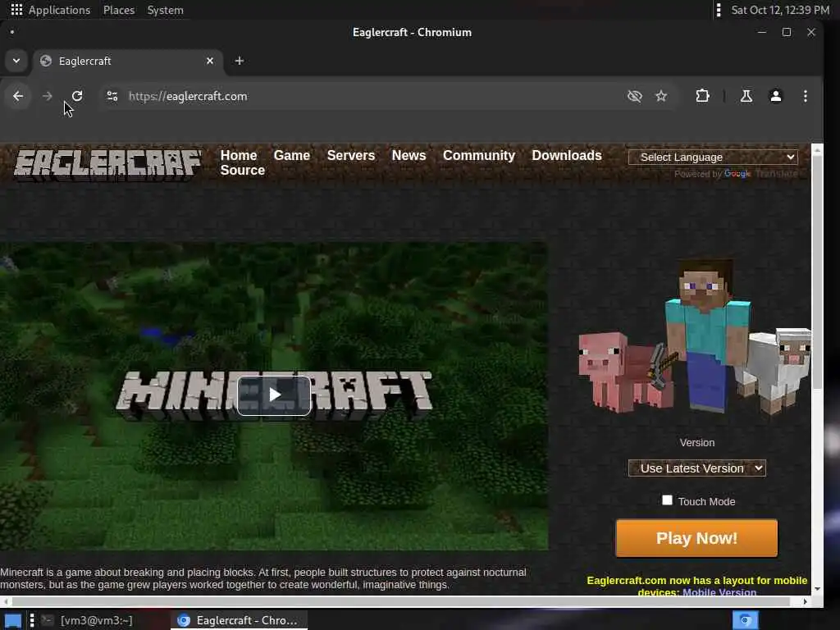This screenshot has width=840, height=630.
Task: Click the "Version" label text
Action: [x=697, y=442]
